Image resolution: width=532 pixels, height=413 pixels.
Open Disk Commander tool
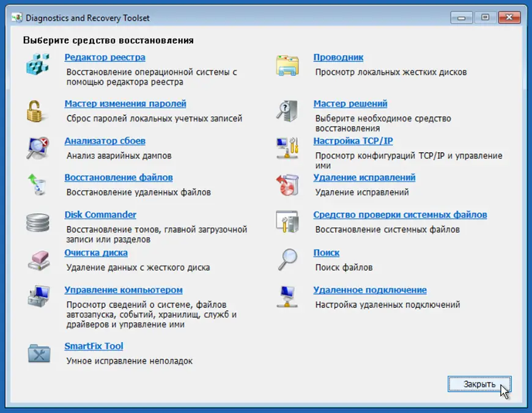[x=100, y=214]
